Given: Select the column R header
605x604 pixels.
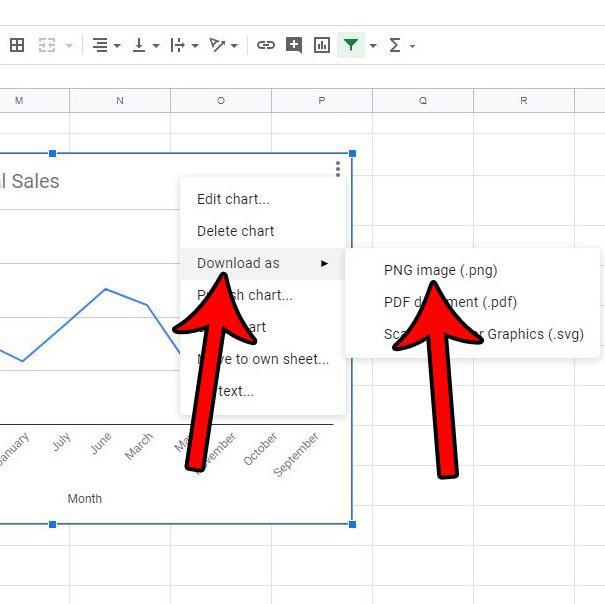Looking at the screenshot, I should pos(524,101).
